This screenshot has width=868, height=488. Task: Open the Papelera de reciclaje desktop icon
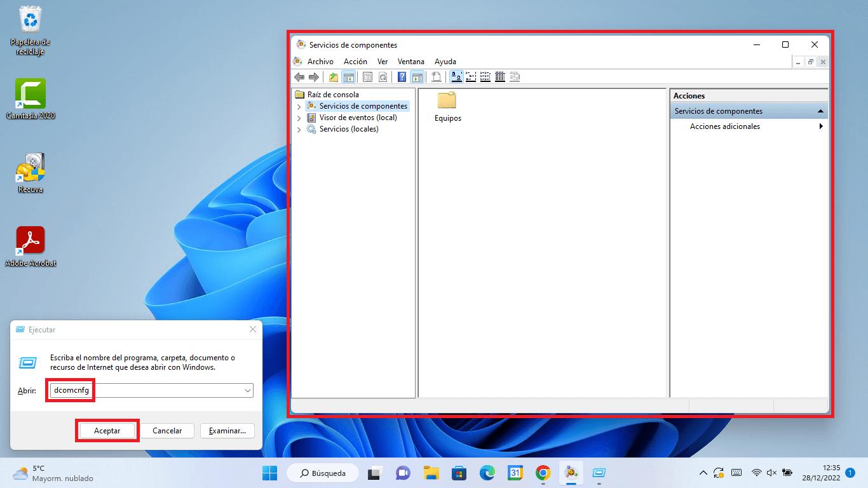[x=30, y=30]
